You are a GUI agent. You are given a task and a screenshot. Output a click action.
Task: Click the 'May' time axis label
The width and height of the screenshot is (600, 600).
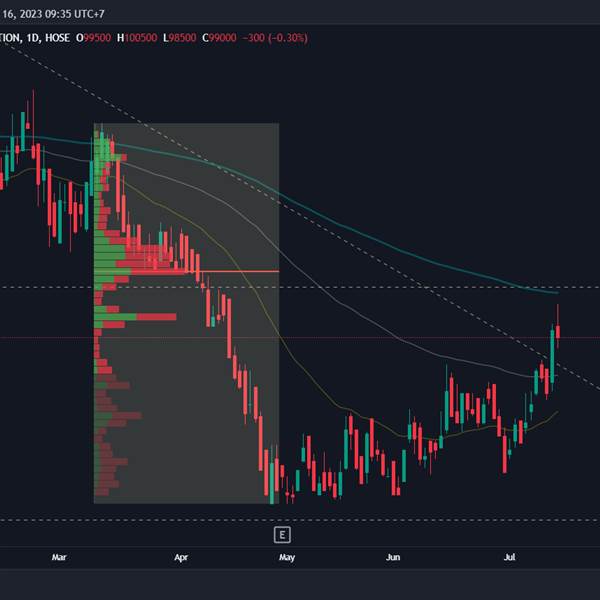[287, 558]
